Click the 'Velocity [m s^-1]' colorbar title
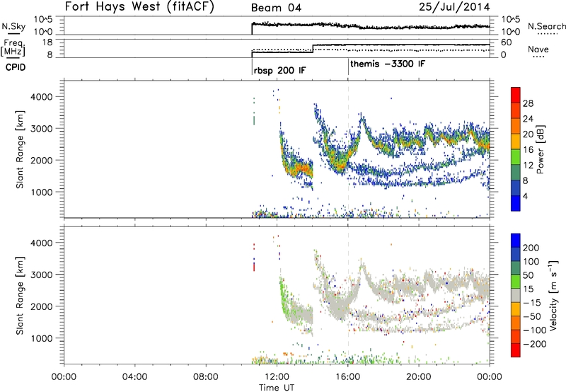Viewport: 566px width, 392px height. coord(553,295)
